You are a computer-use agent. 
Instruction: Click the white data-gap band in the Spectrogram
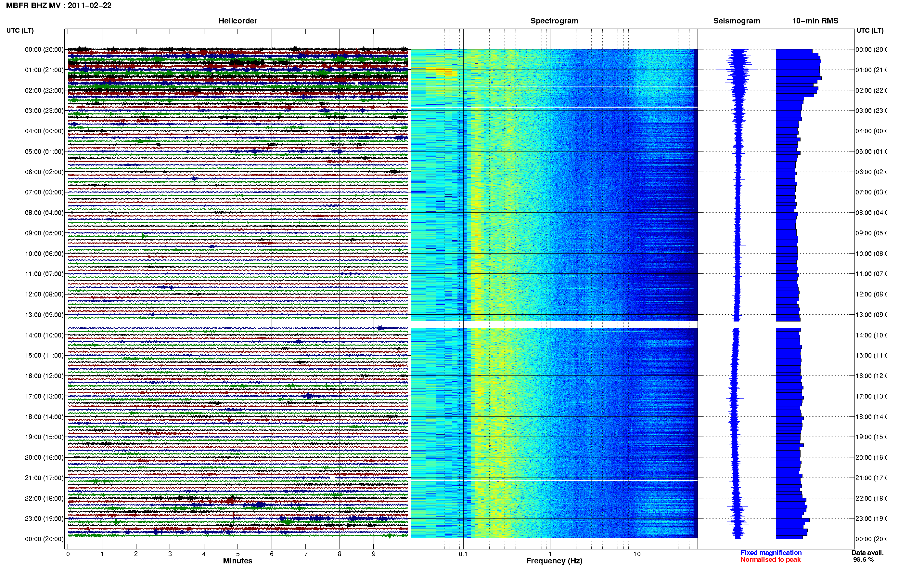pos(554,324)
